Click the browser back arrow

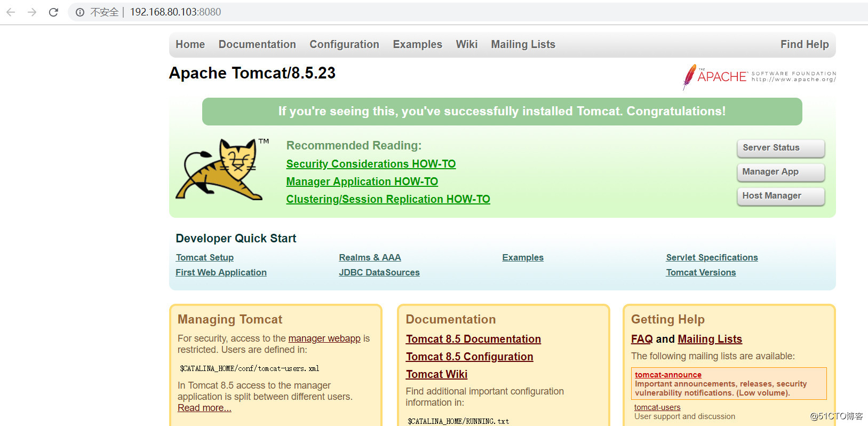click(x=11, y=12)
